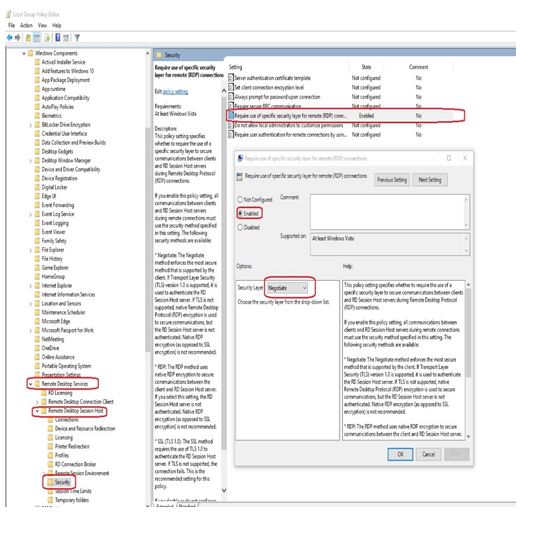
Task: Click the Security folder icon in the pane header
Action: (x=159, y=55)
